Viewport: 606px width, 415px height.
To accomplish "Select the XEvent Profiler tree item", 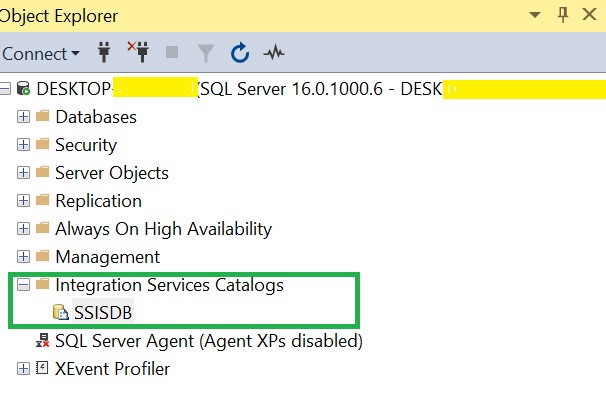I will click(x=112, y=369).
